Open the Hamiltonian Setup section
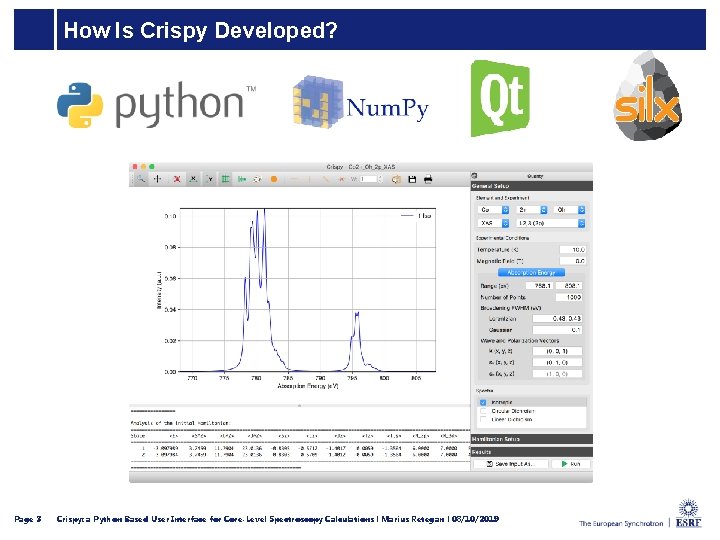The image size is (720, 540). tap(532, 439)
